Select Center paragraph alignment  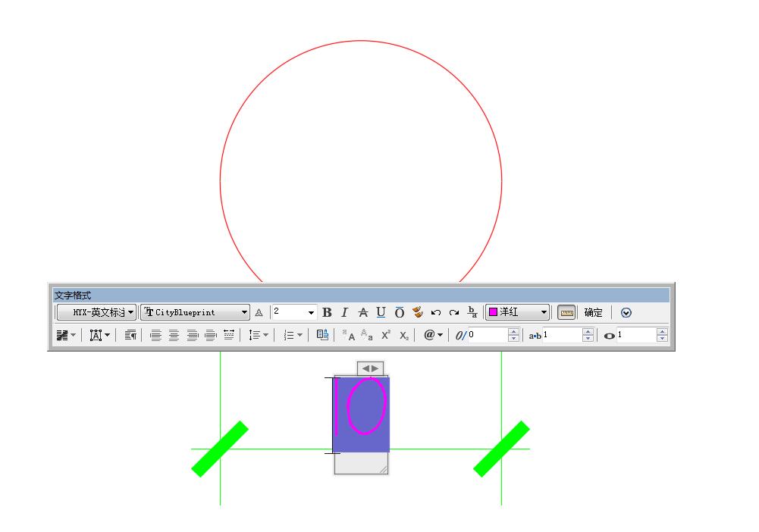tap(174, 335)
